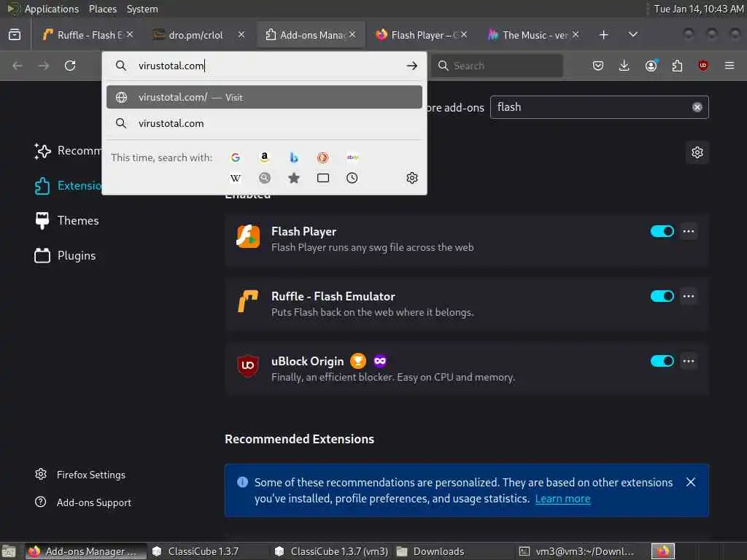
Task: Open the vm3@vm3 terminal taskbar window
Action: click(578, 551)
